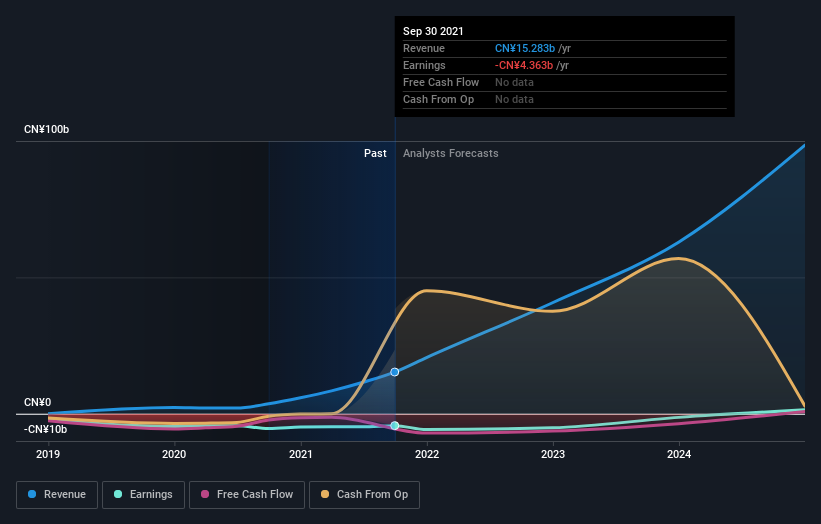
Task: Click the tooltip Earnings row label
Action: pos(424,65)
